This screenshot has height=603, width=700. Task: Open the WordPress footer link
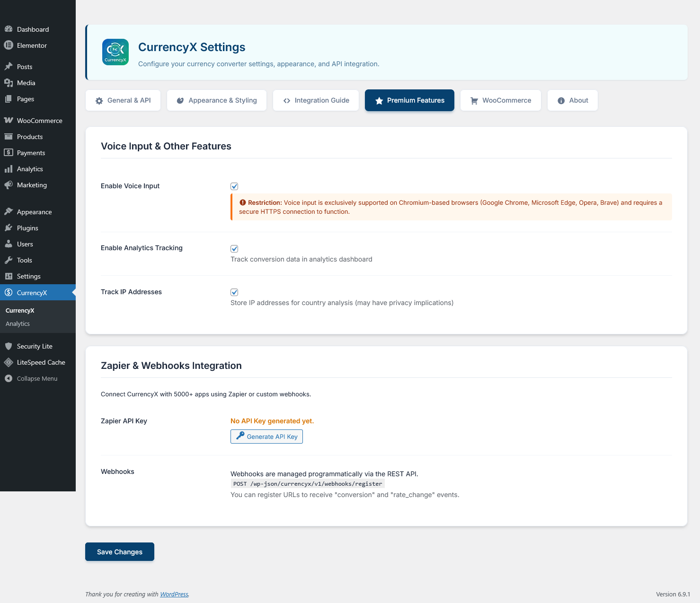174,594
